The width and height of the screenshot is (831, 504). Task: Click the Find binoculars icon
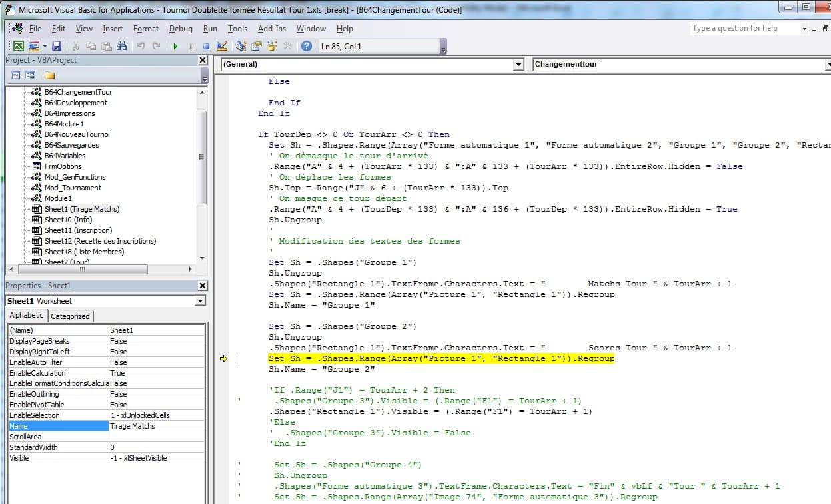[x=121, y=46]
